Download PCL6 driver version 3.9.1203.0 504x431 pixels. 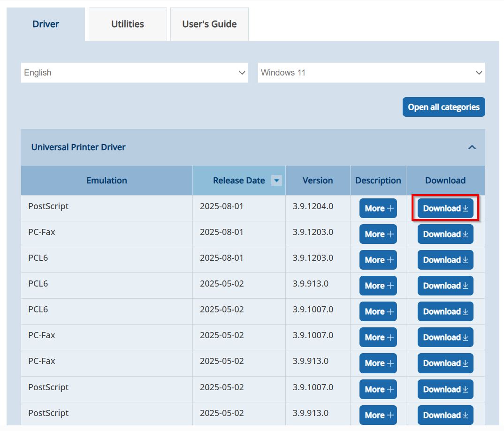(445, 260)
